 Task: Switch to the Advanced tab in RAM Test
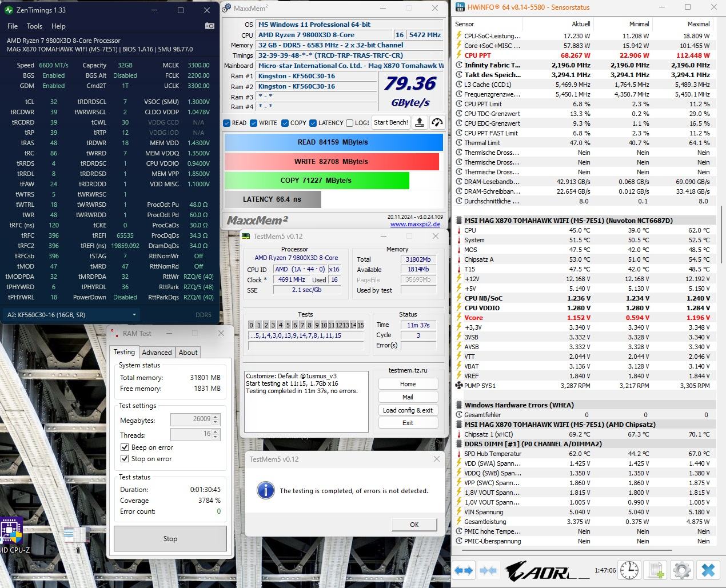(x=157, y=353)
